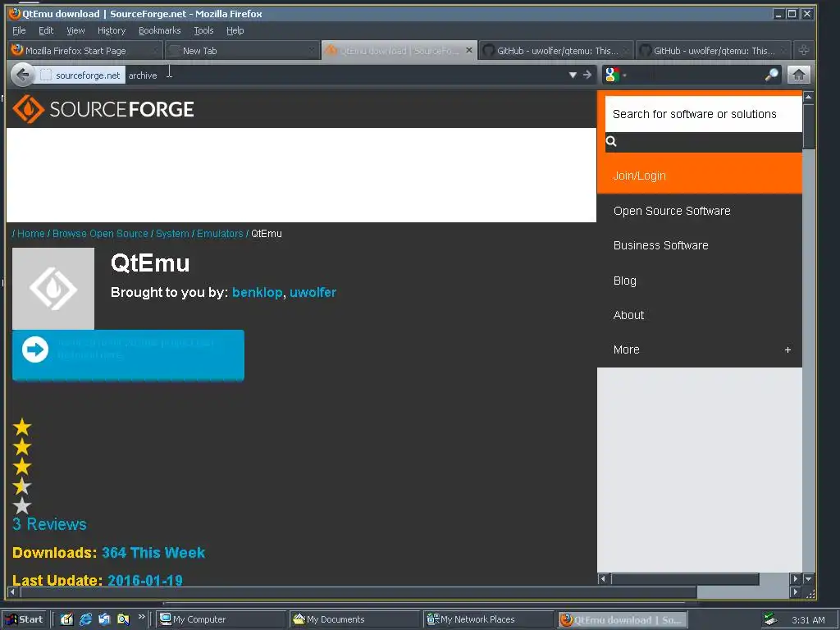
Task: Click the site identity icon beside sourceforge.net
Action: click(x=46, y=75)
